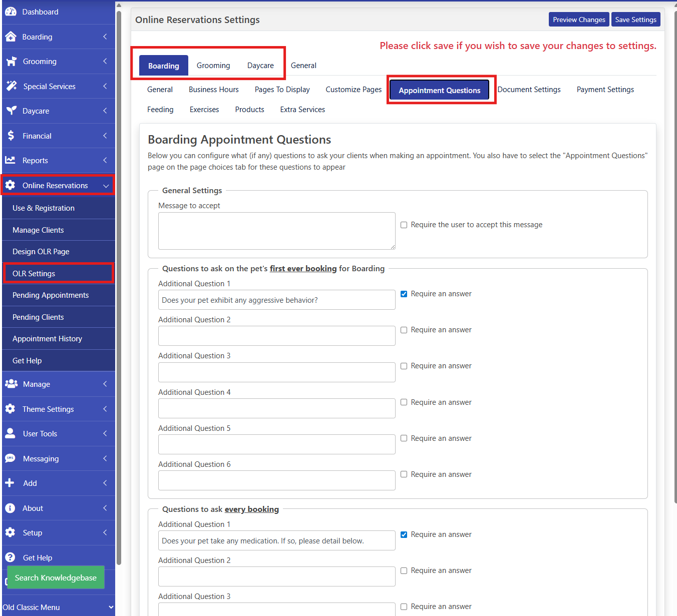This screenshot has width=677, height=616.
Task: Click the every booking Additional Question 1 field
Action: tap(277, 540)
